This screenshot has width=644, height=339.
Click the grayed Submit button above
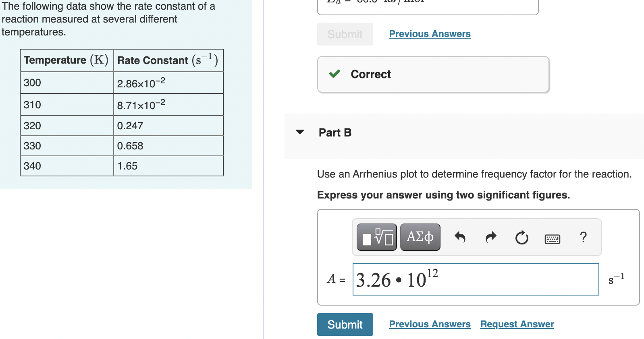tap(345, 34)
